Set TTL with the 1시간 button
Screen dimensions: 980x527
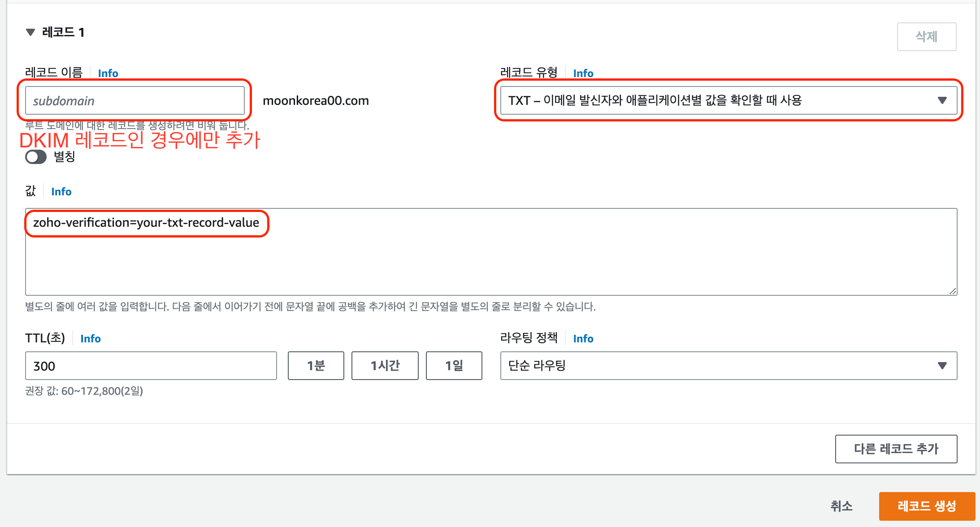(x=385, y=366)
